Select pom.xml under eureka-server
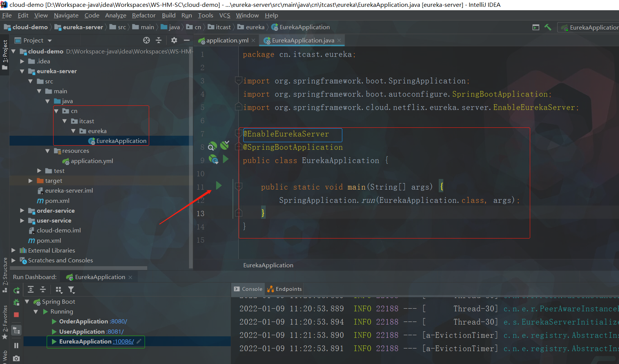The image size is (619, 364). click(x=57, y=201)
